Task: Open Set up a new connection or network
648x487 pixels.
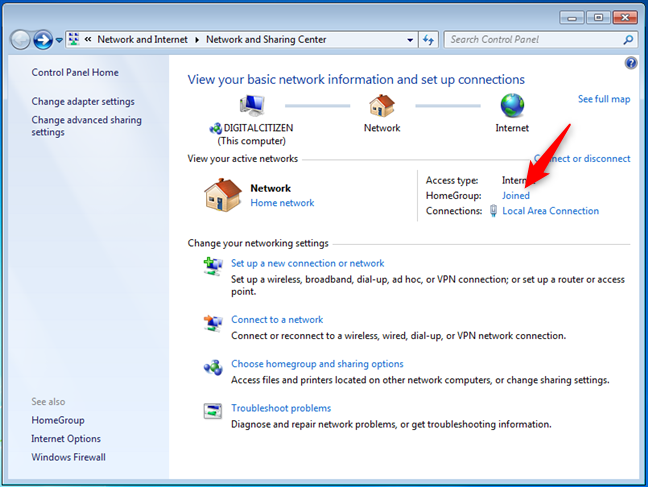Action: coord(307,263)
